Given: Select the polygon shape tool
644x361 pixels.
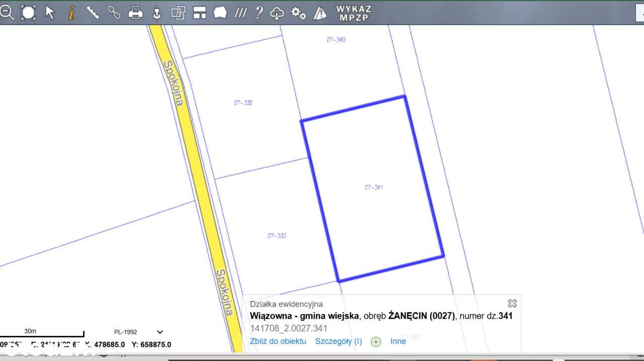Looking at the screenshot, I should (220, 13).
